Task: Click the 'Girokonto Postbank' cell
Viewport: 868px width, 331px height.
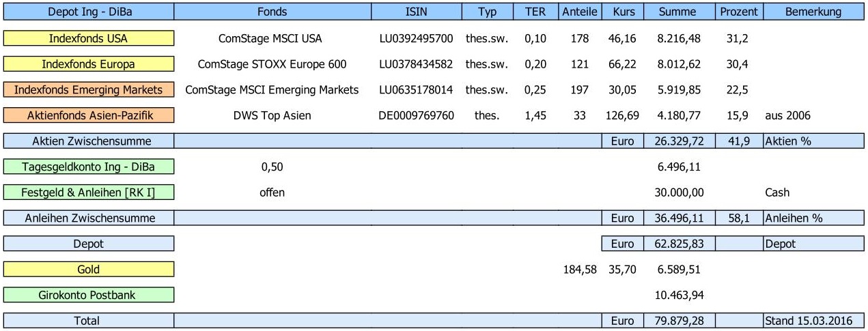Action: (89, 296)
